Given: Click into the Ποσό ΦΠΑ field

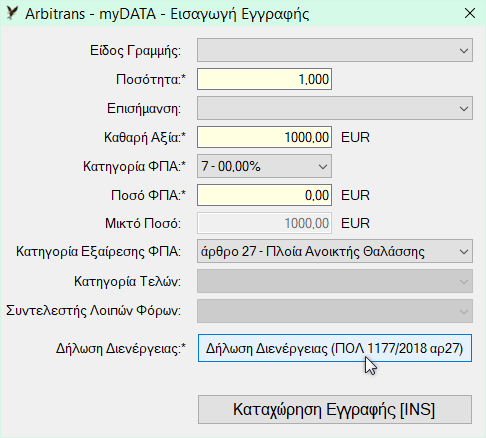Looking at the screenshot, I should tap(264, 195).
